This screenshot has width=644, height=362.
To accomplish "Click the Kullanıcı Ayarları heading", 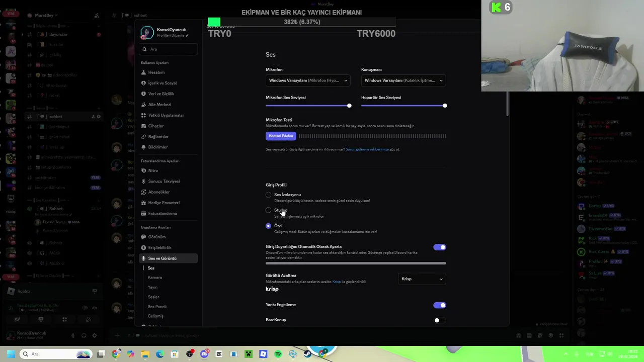I will click(x=154, y=63).
